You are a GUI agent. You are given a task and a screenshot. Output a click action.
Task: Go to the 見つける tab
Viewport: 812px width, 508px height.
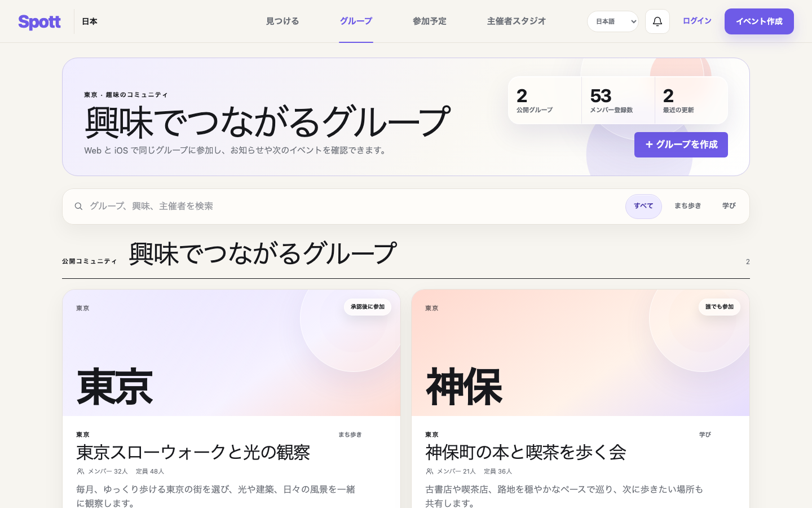pos(283,21)
